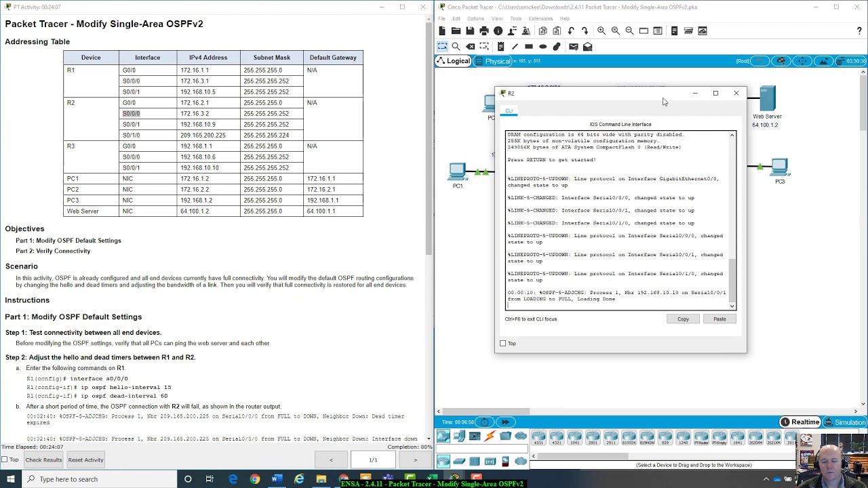Open the CLI tab in R2 window
This screenshot has width=868, height=488.
[x=509, y=110]
